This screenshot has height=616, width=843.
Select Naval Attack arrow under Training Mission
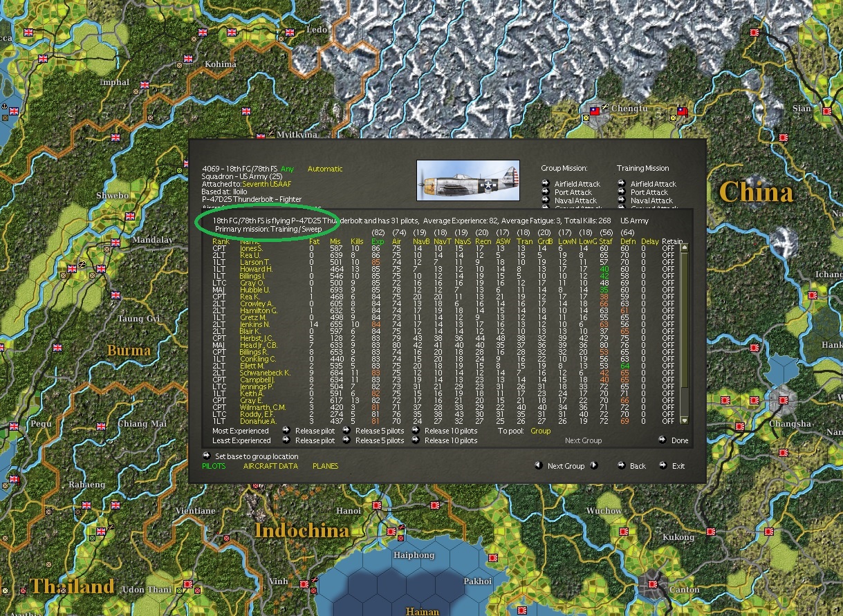click(621, 200)
